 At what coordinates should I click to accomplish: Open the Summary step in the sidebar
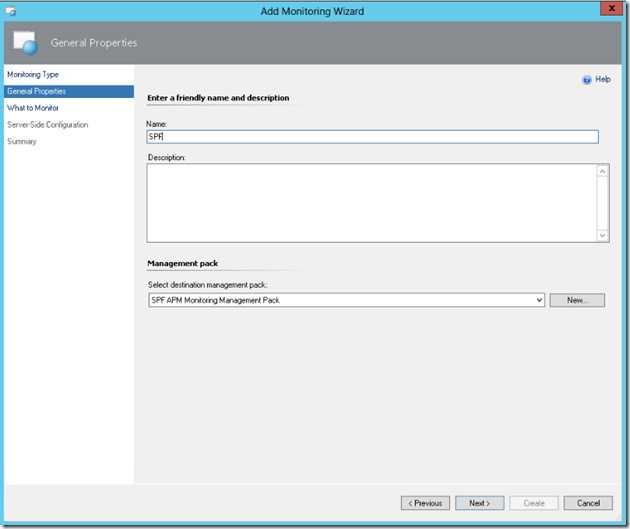click(x=22, y=141)
